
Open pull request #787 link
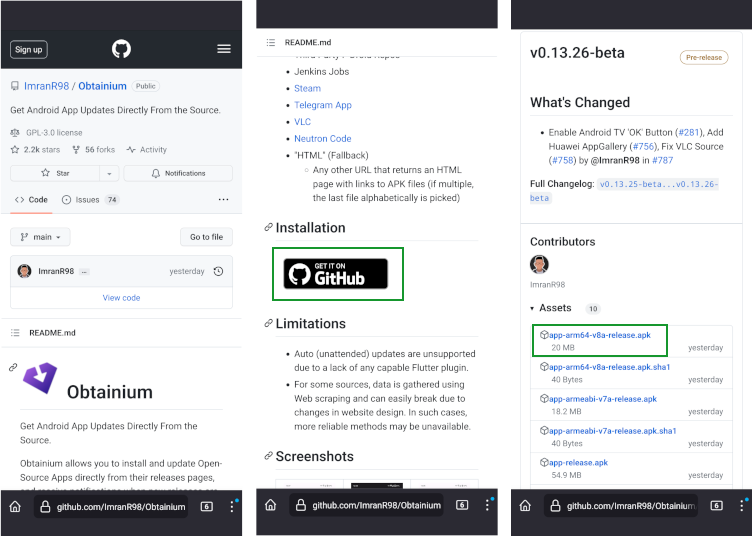[x=663, y=161]
